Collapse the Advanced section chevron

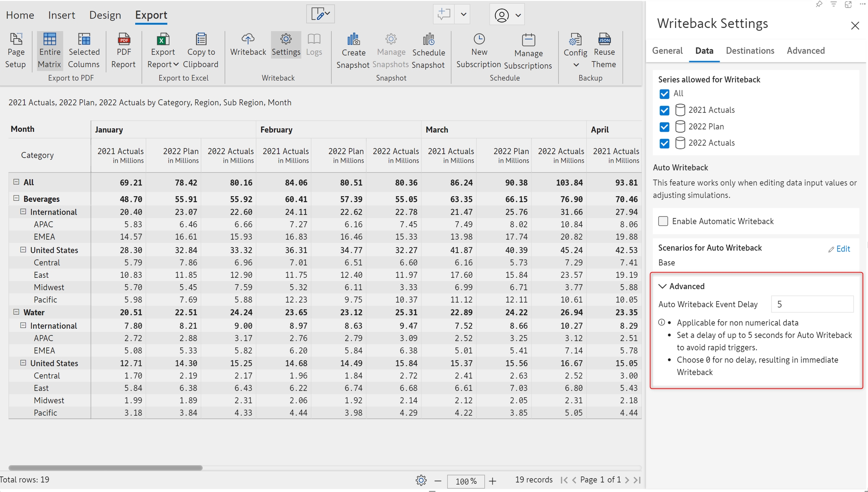pyautogui.click(x=662, y=286)
